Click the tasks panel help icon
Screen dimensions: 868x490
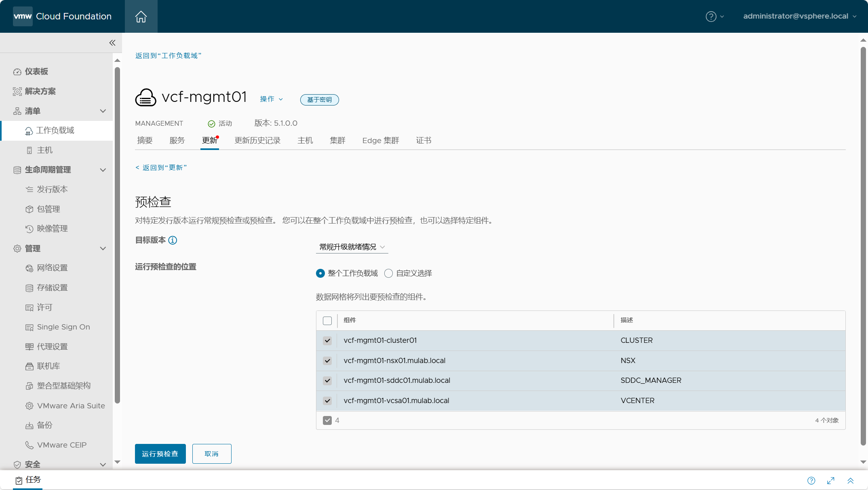click(811, 481)
